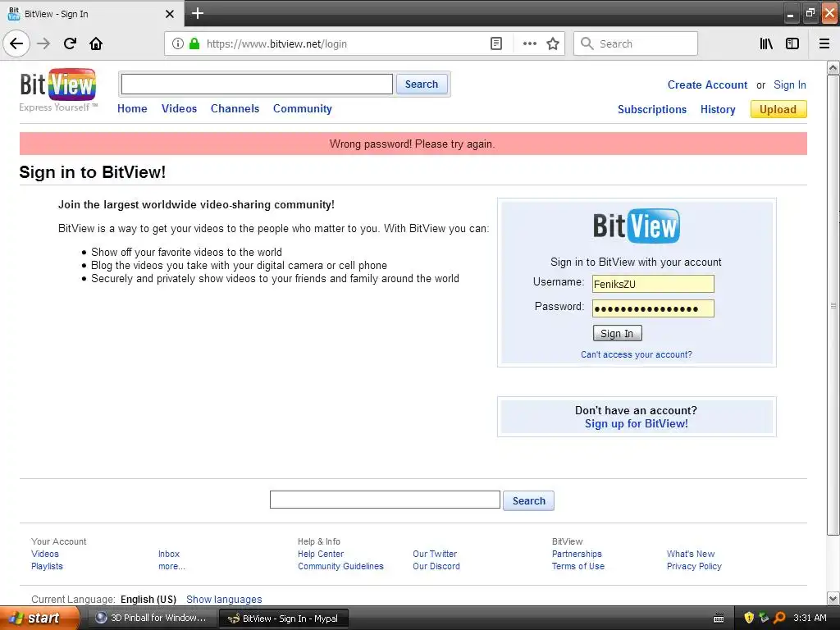Image resolution: width=840 pixels, height=630 pixels.
Task: Go to Subscriptions page
Action: (x=652, y=109)
